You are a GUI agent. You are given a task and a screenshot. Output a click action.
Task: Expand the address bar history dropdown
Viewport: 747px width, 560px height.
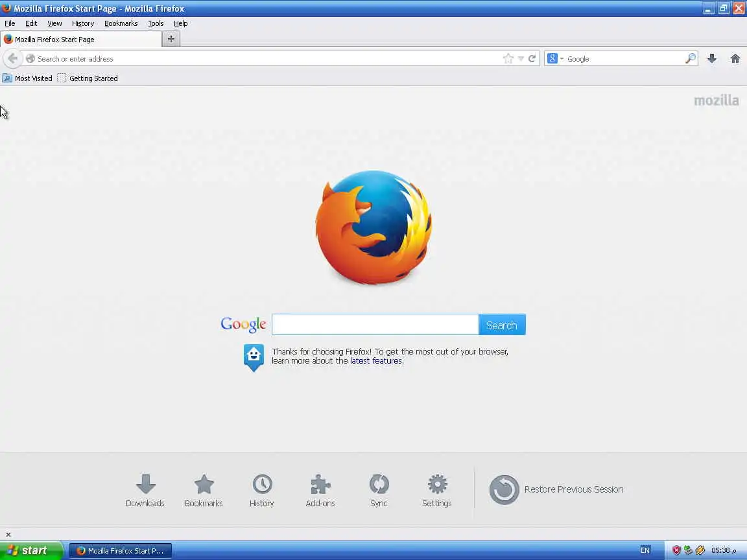(x=521, y=58)
